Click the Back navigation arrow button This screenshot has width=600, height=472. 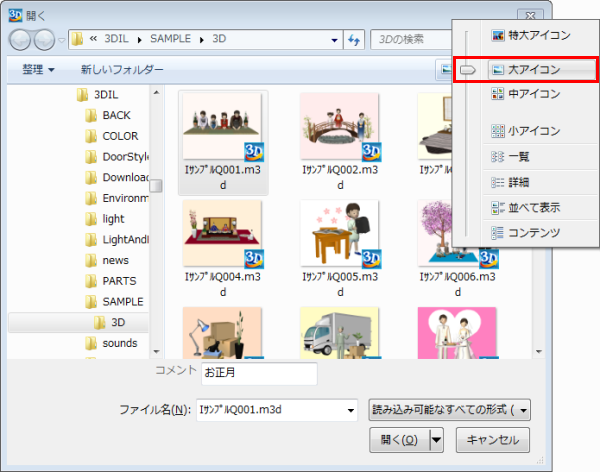20,39
